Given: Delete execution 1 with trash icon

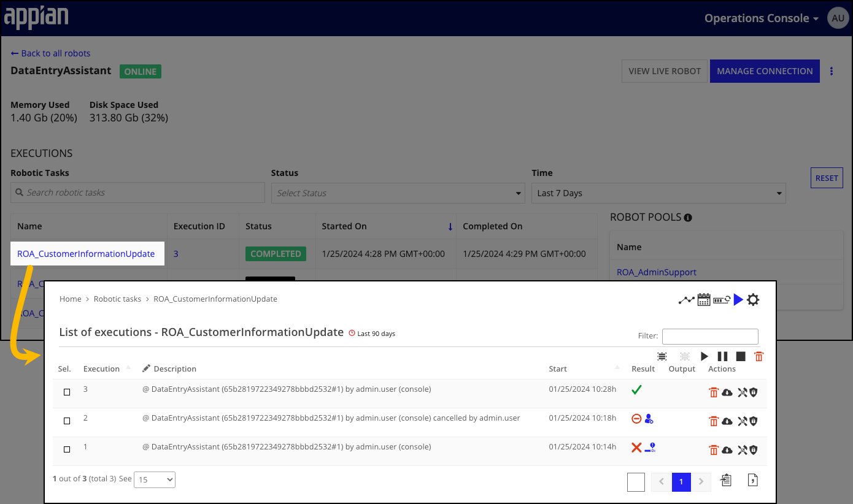Looking at the screenshot, I should pos(714,450).
